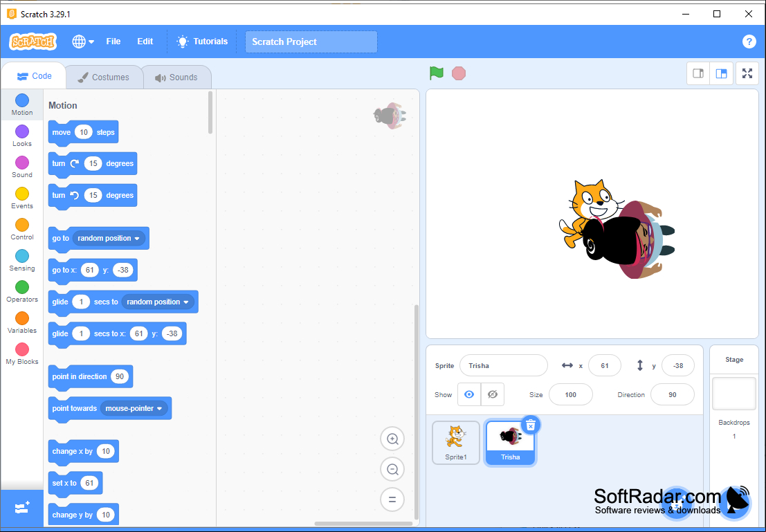This screenshot has height=532, width=766.
Task: Open the help question mark icon
Action: pyautogui.click(x=749, y=42)
